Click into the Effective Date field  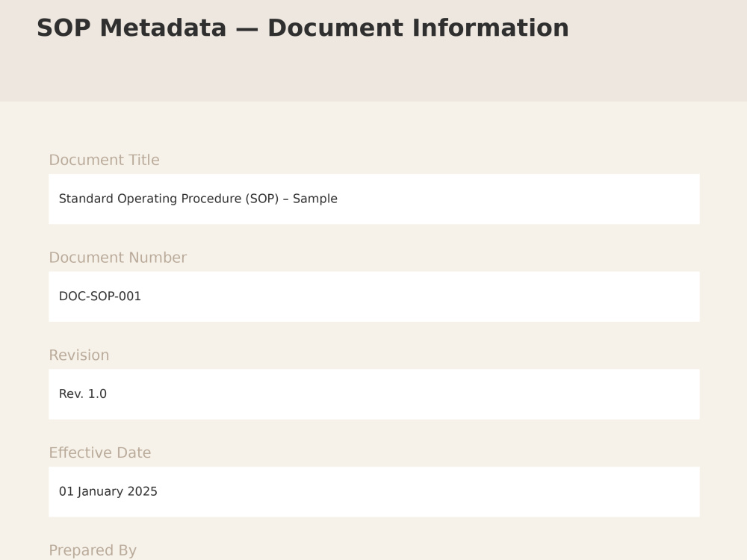click(374, 492)
